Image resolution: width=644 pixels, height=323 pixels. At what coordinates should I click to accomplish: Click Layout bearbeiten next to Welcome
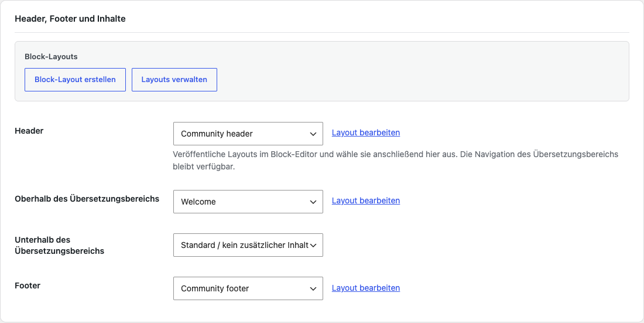[365, 201]
